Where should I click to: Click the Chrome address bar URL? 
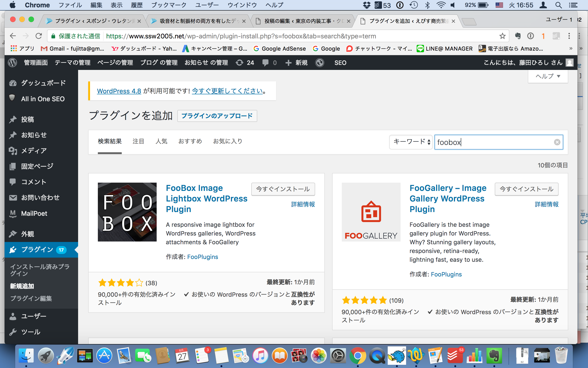(241, 36)
